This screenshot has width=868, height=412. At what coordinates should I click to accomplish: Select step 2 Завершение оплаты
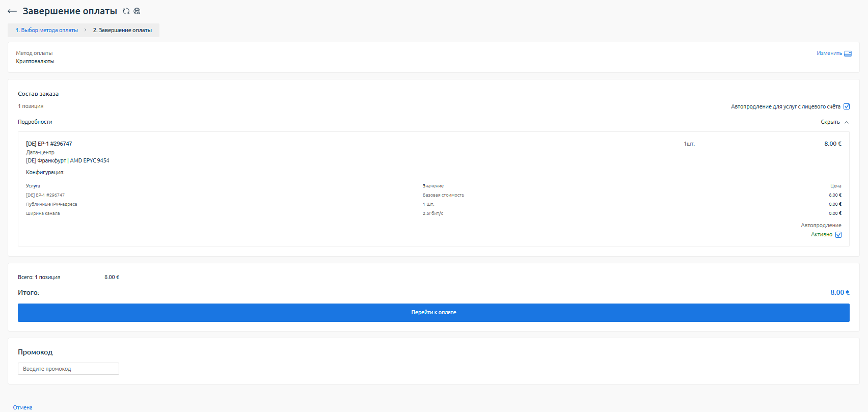(122, 31)
